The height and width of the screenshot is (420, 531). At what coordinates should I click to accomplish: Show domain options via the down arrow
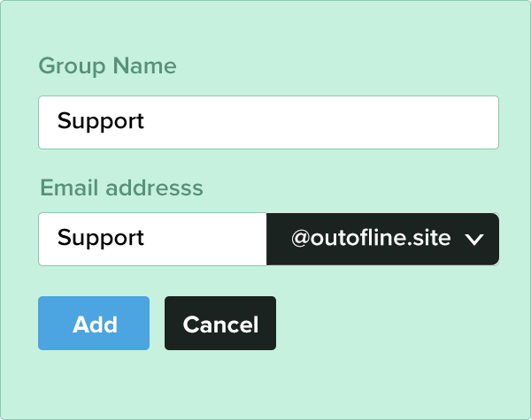coord(473,239)
